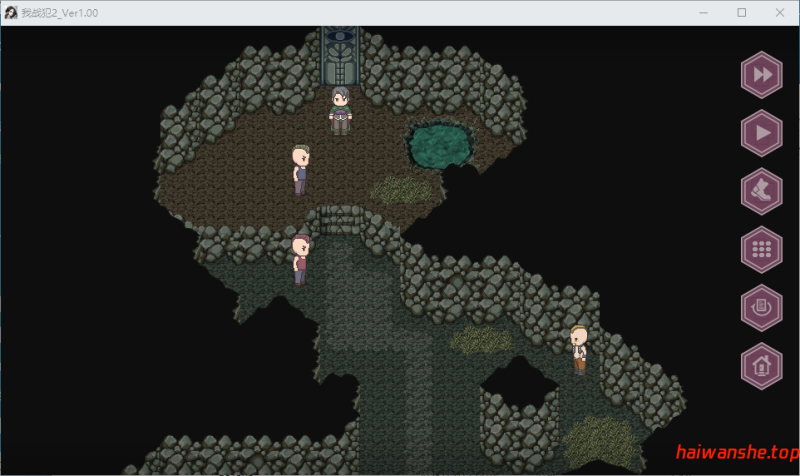The width and height of the screenshot is (800, 476).
Task: Click the red-haired man in maroon shirt
Action: pos(301,260)
